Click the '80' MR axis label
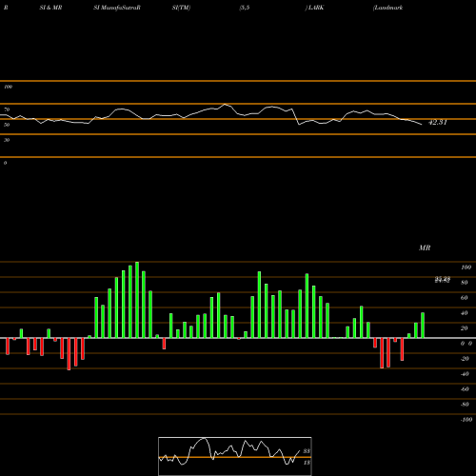476x476 pixels. [x=465, y=283]
